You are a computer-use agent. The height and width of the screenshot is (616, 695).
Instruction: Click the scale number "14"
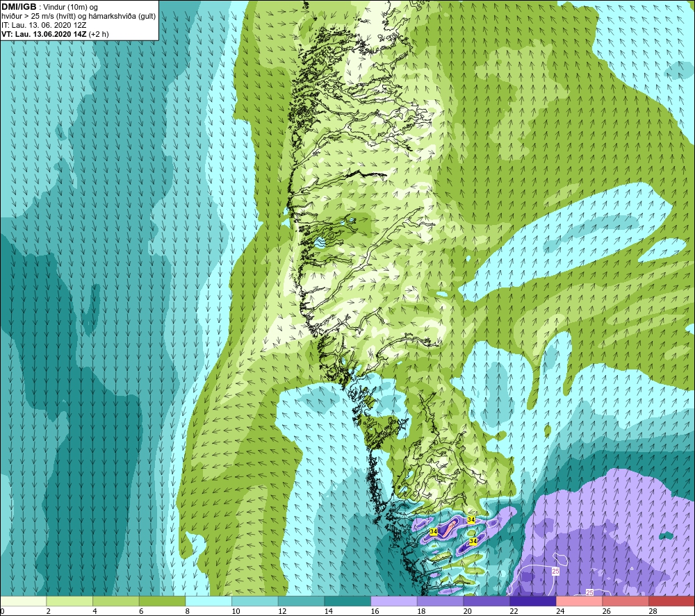click(x=329, y=611)
